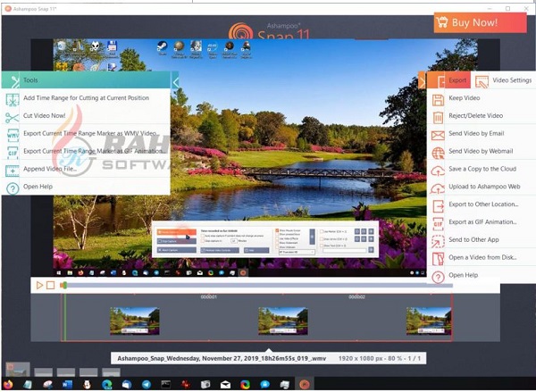The height and width of the screenshot is (392, 536).
Task: Collapse the Tools panel with its chevron
Action: coord(175,82)
